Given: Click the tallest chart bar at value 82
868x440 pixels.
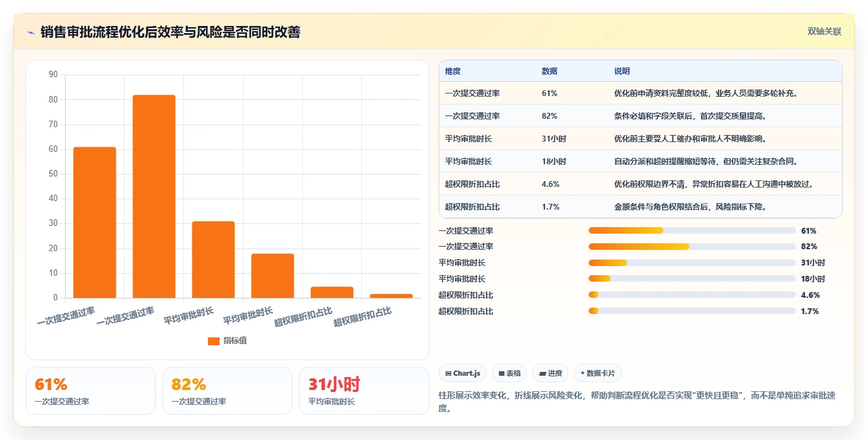Looking at the screenshot, I should click(x=154, y=197).
